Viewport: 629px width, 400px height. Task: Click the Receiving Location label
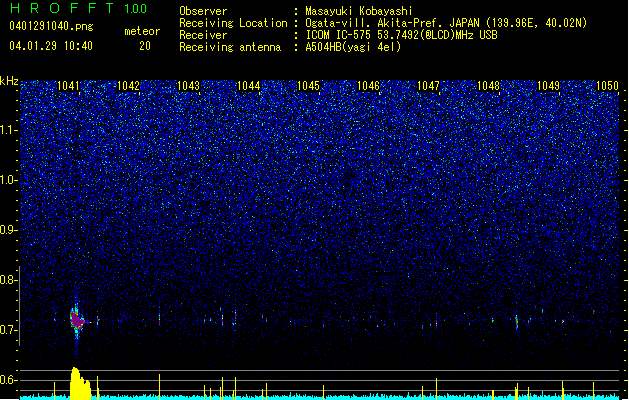click(x=233, y=23)
